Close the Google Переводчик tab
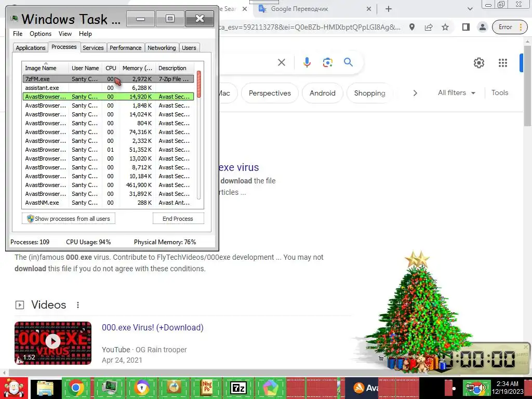This screenshot has width=532, height=399. (x=369, y=9)
